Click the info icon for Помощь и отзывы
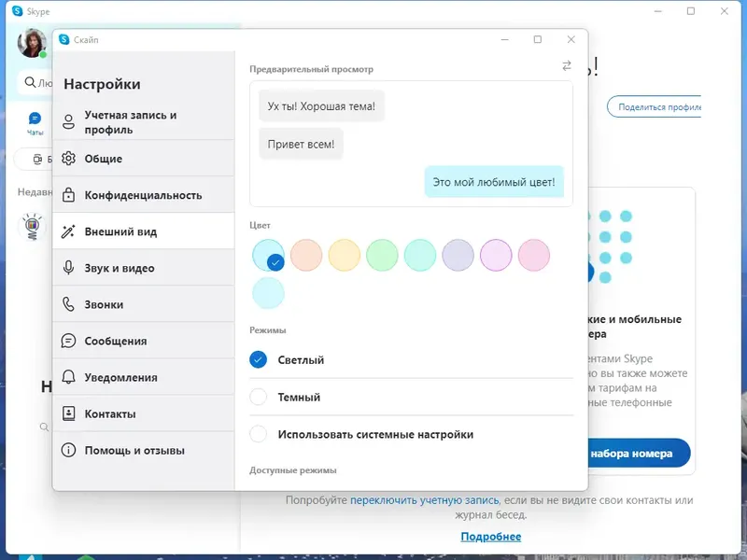This screenshot has height=560, width=747. tap(69, 449)
